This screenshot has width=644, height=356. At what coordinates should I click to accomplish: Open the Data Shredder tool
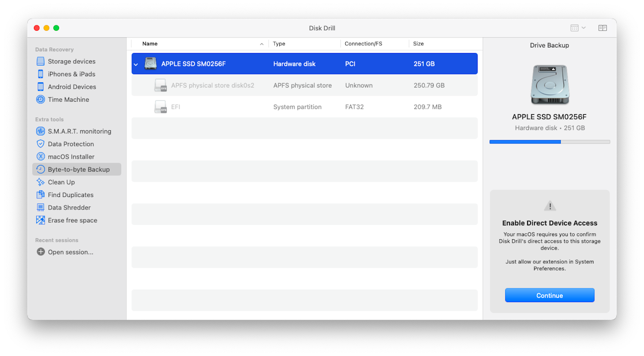pyautogui.click(x=69, y=207)
